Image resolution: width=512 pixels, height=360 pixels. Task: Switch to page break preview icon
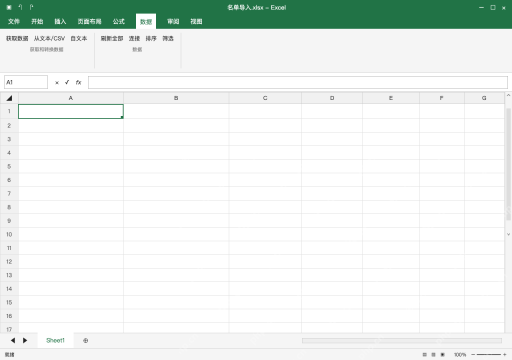coord(443,354)
